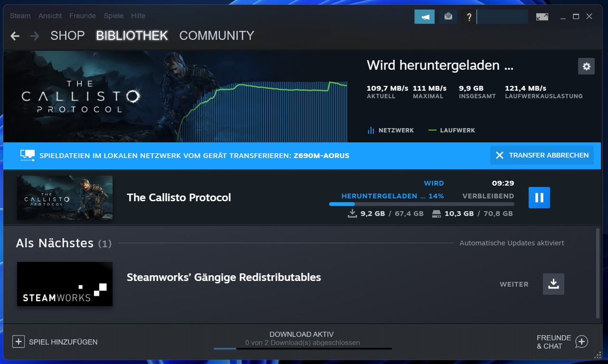Click the Steamworks thumbnail image
Screen dimensions: 608x364
click(65, 284)
